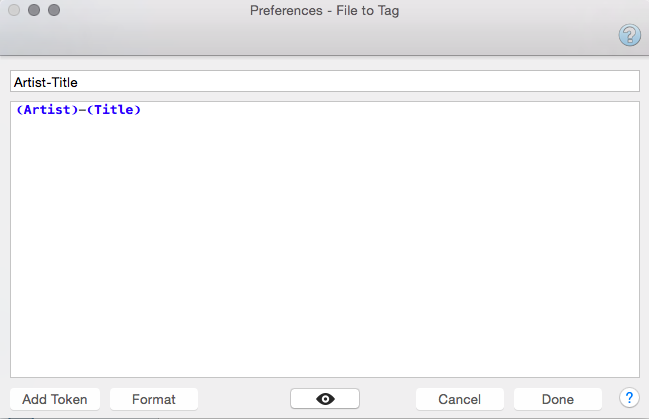Confirm with the Done button
Image resolution: width=649 pixels, height=419 pixels.
tap(558, 399)
